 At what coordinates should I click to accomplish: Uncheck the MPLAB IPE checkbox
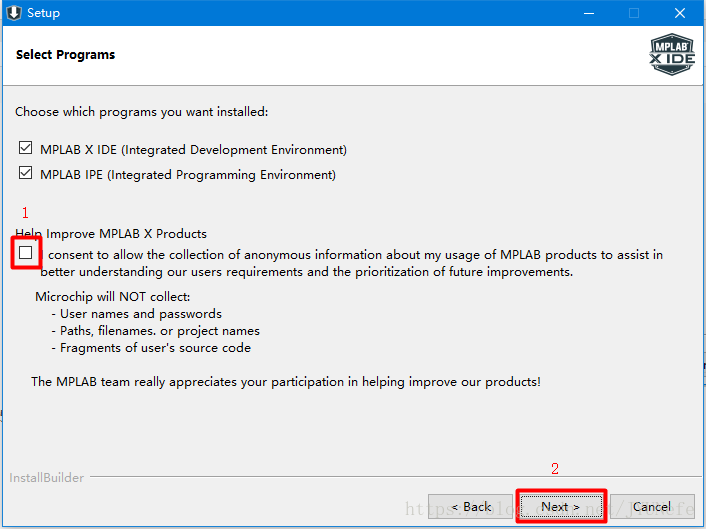click(x=25, y=174)
